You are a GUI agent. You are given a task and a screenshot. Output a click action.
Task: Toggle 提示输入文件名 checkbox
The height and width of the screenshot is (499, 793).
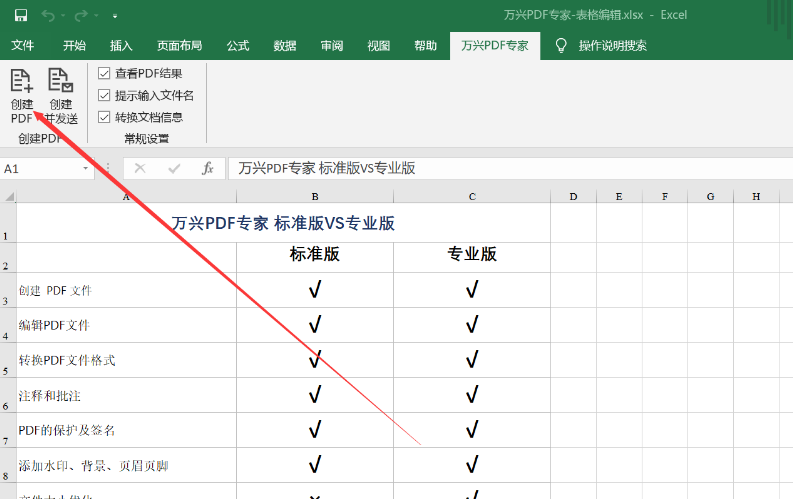point(104,95)
